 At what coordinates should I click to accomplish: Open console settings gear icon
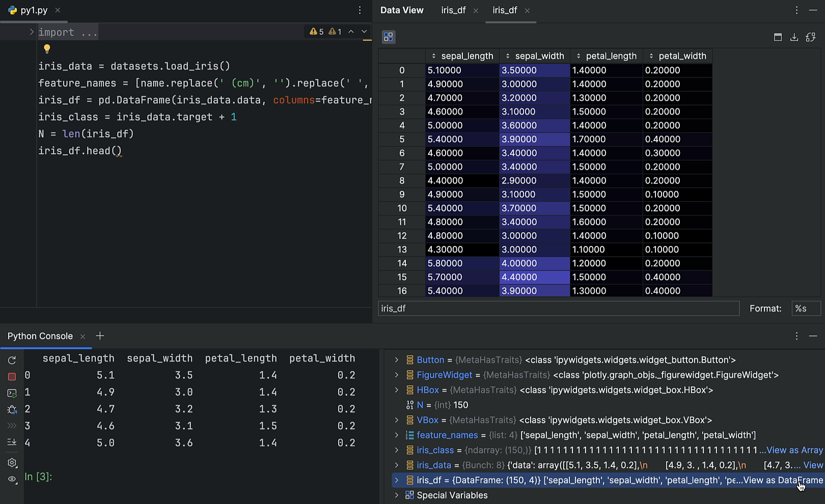pos(12,463)
